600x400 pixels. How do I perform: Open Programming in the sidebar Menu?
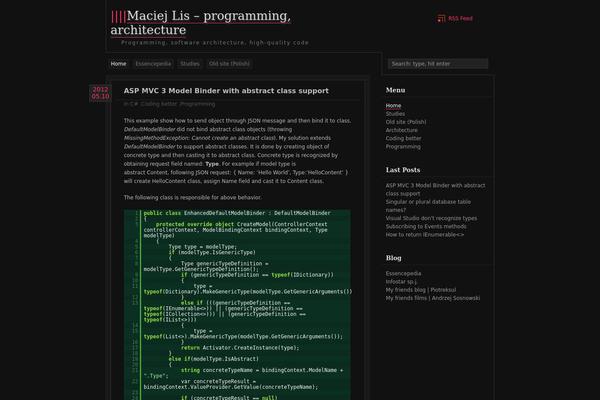(403, 147)
